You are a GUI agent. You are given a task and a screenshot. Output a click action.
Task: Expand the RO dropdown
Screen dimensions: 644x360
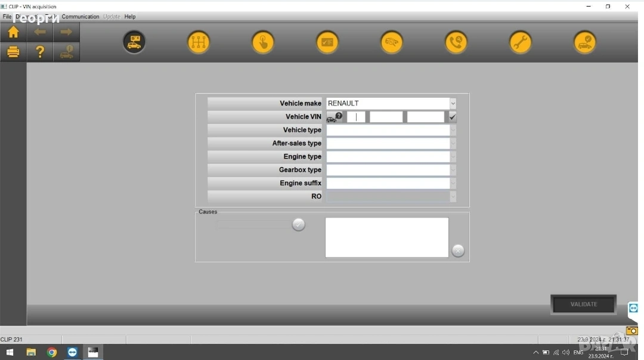pyautogui.click(x=453, y=197)
